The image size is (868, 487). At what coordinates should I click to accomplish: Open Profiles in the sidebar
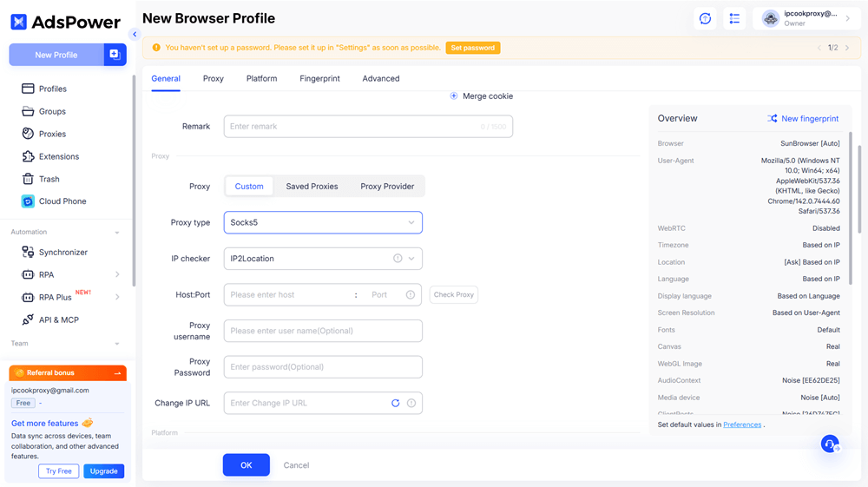click(52, 89)
